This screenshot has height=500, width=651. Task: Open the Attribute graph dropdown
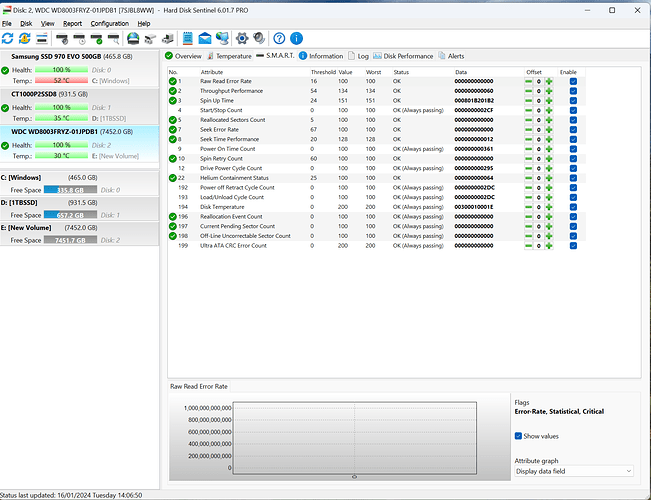573,470
